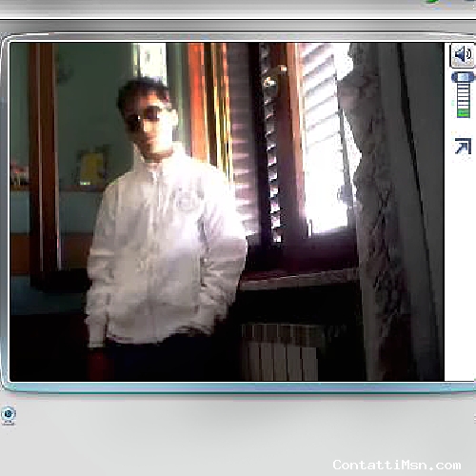The width and height of the screenshot is (476, 476).
Task: Expand video using the diagonal arrow icon
Action: (463, 147)
